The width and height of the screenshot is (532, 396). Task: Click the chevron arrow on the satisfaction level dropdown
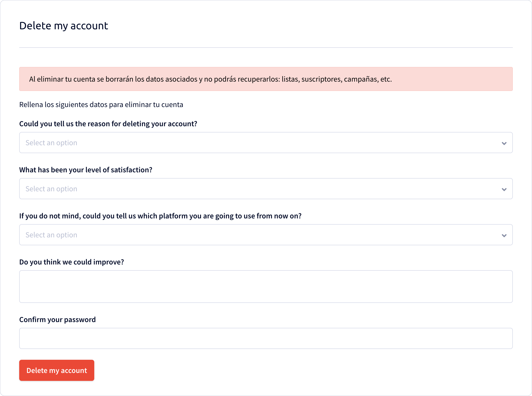[504, 189]
